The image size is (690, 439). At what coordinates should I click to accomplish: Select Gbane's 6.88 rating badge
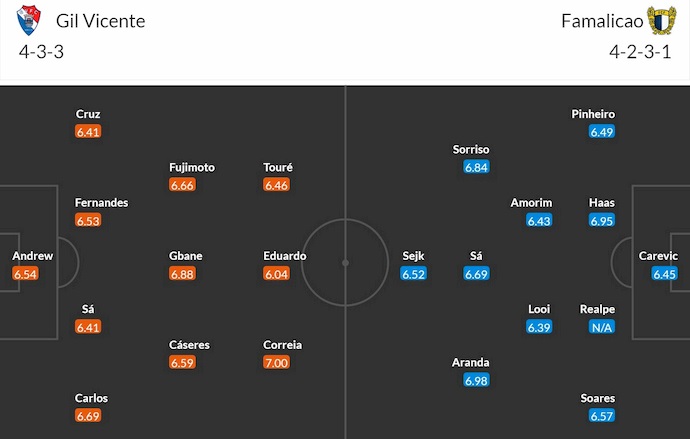click(x=182, y=273)
